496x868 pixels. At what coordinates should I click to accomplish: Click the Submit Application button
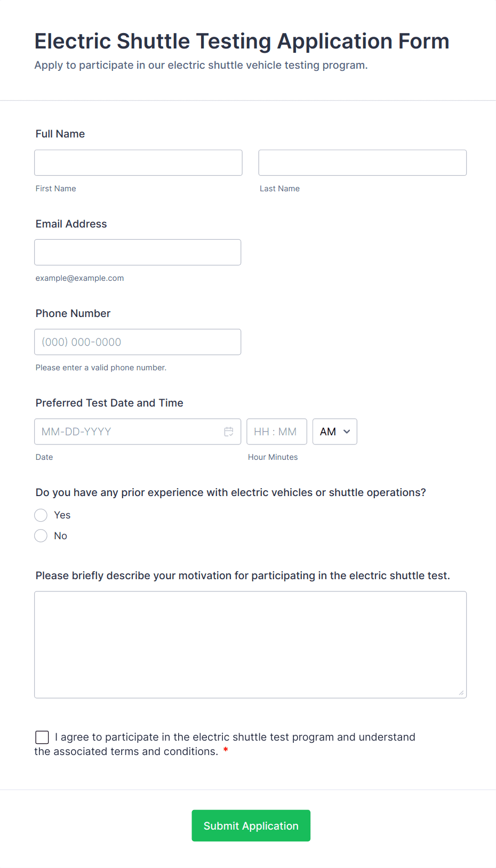point(251,826)
